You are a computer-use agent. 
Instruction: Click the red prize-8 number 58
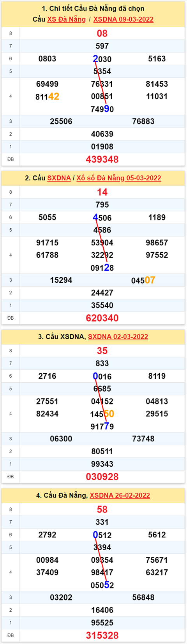(x=102, y=509)
